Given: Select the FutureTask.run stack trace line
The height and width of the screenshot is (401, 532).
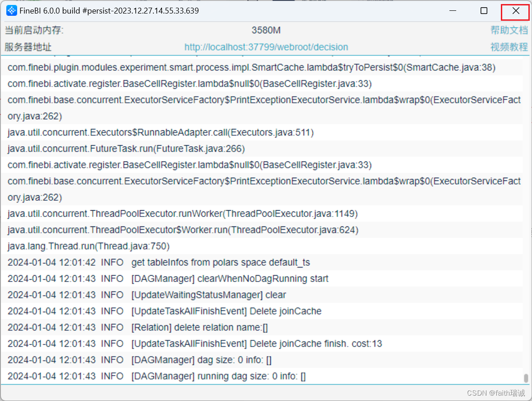Looking at the screenshot, I should 126,149.
